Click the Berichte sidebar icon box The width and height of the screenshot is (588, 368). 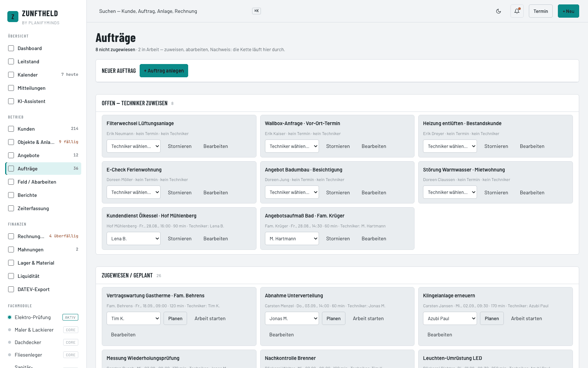tap(11, 195)
